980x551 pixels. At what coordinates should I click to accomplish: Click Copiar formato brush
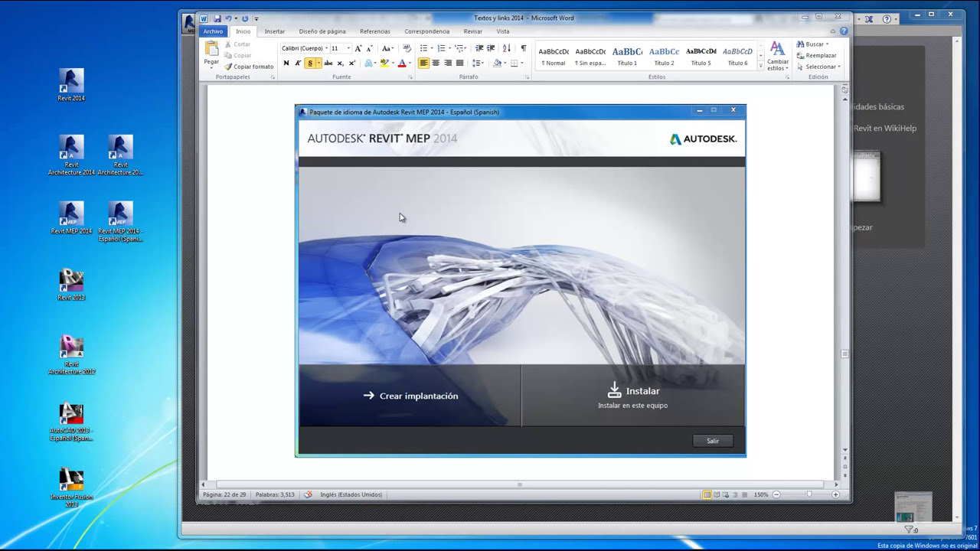coord(250,67)
